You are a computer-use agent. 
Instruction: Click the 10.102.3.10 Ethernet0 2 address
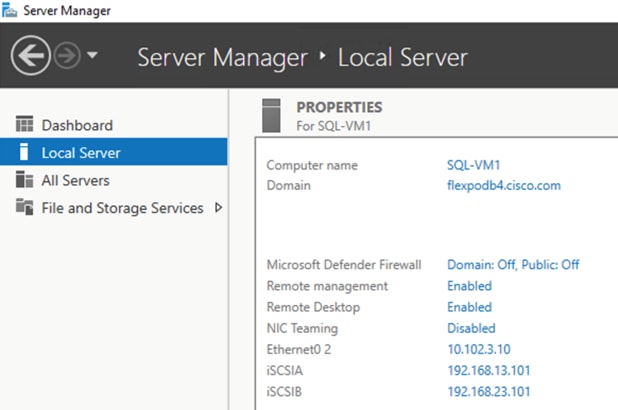479,349
